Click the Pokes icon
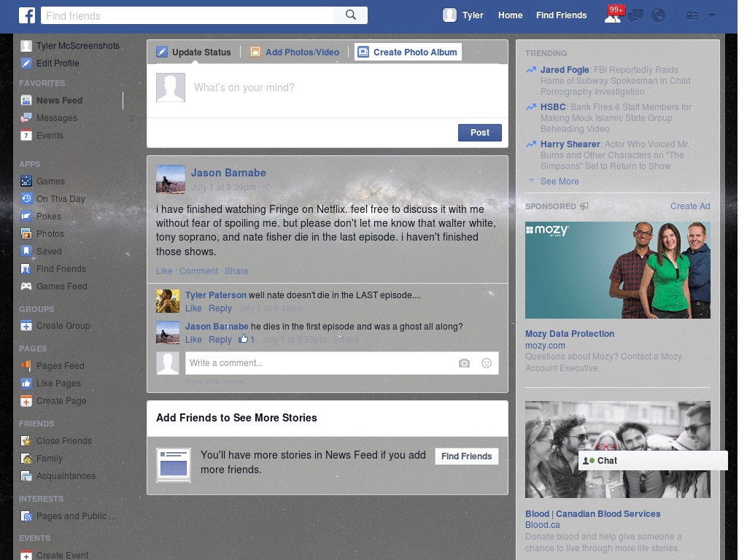 tap(26, 216)
